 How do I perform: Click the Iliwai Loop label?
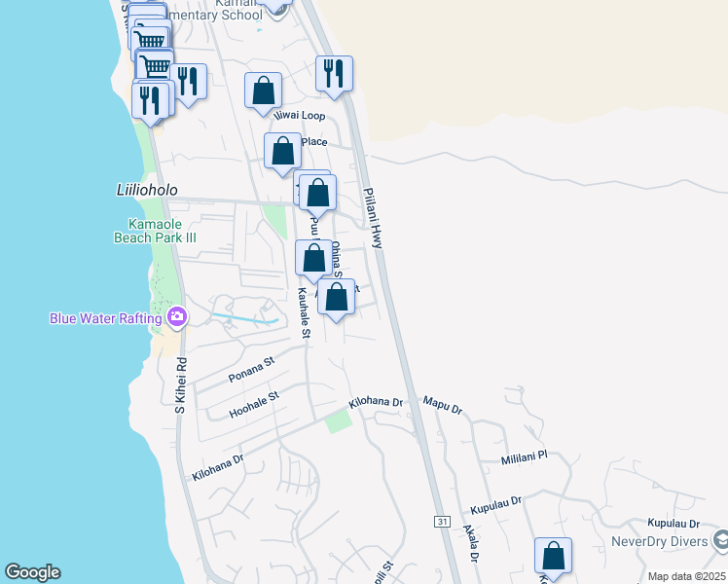[300, 115]
